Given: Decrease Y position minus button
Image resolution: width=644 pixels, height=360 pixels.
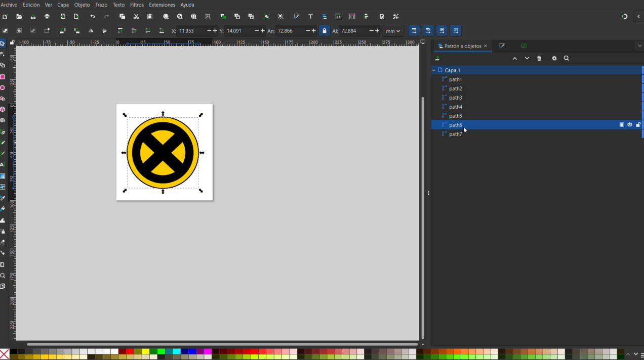Looking at the screenshot, I should click(257, 31).
